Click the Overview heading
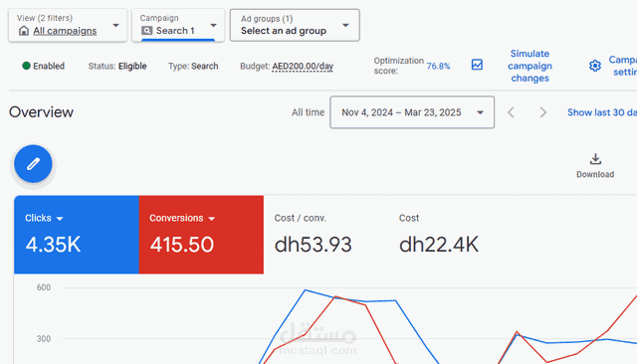The image size is (637, 364). coord(41,112)
